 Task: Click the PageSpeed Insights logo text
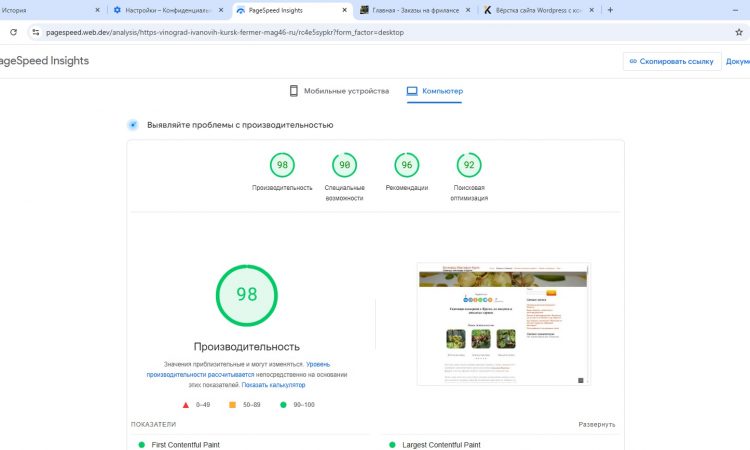tap(44, 61)
